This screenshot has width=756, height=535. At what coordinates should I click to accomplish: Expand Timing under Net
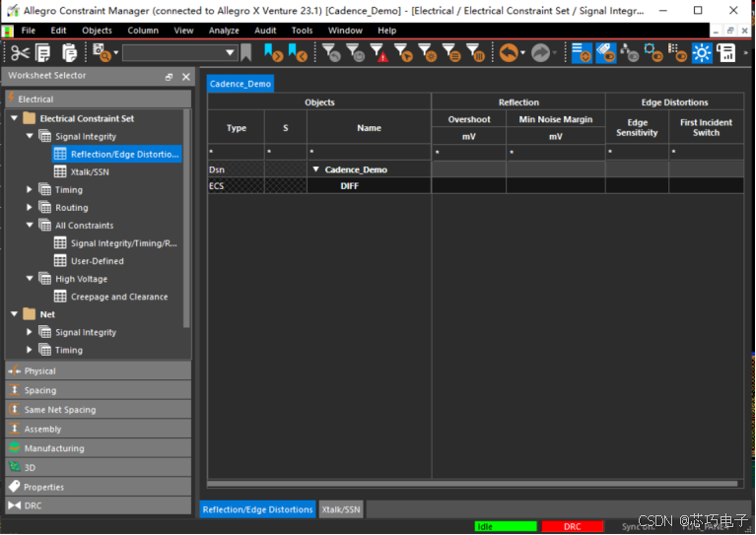click(x=30, y=350)
